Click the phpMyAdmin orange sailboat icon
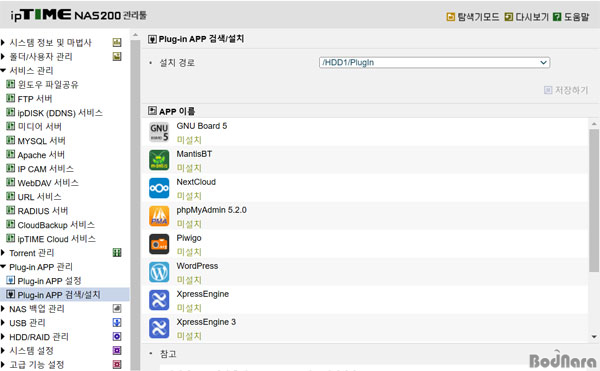The height and width of the screenshot is (371, 600). pyautogui.click(x=159, y=216)
